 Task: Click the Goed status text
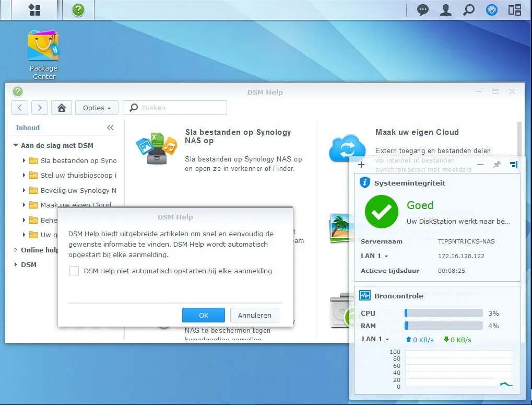point(420,205)
